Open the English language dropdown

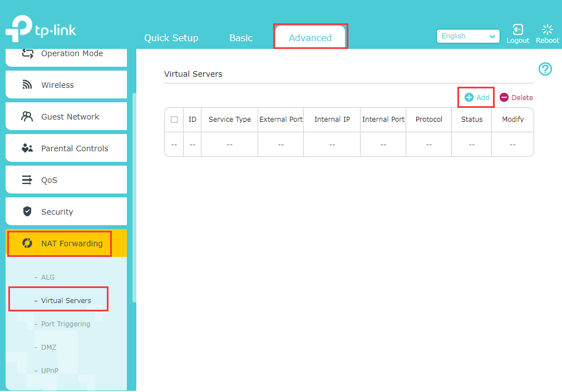(468, 36)
